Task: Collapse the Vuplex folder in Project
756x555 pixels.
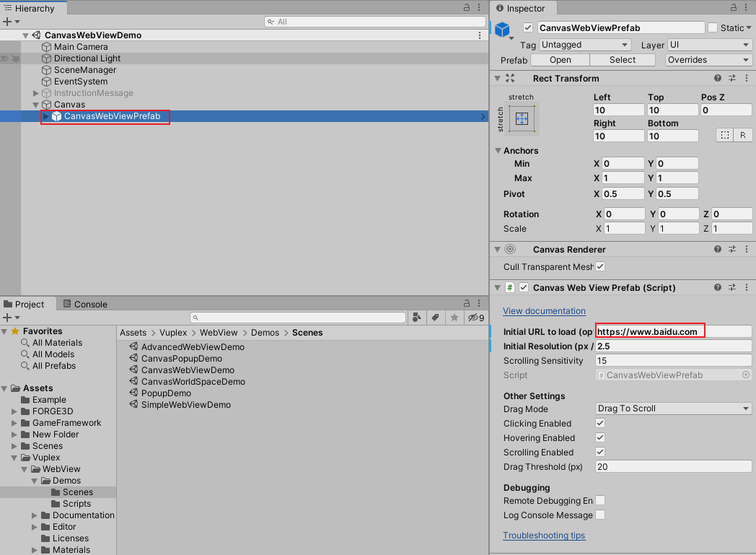Action: pos(14,458)
